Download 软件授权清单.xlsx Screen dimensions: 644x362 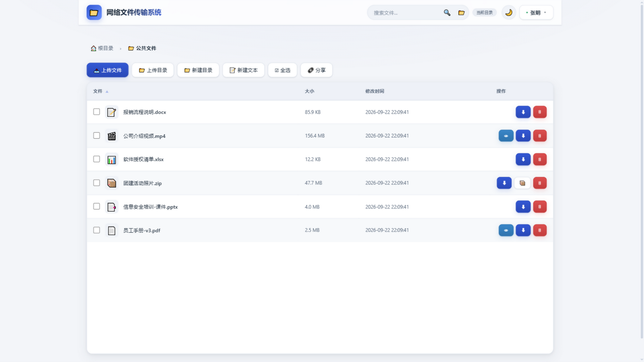[523, 159]
